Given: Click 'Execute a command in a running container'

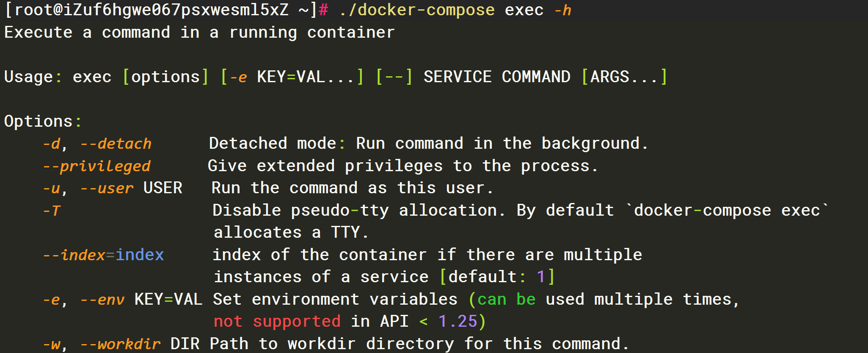Looking at the screenshot, I should tap(199, 33).
